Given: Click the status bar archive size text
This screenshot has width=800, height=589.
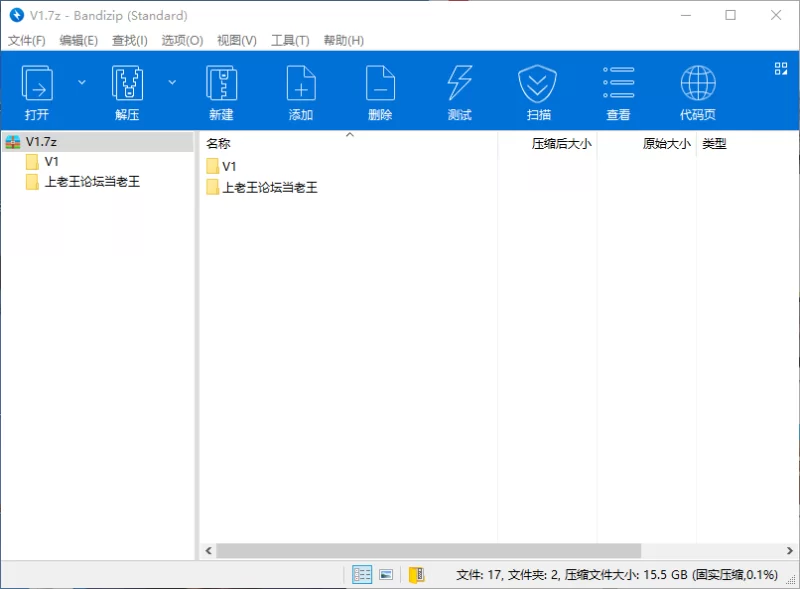Looking at the screenshot, I should click(x=617, y=575).
